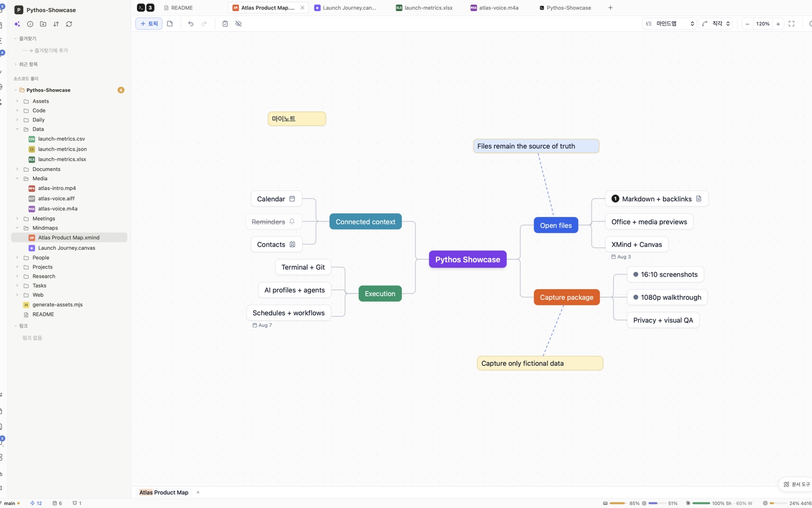Click the 51% blue usage bar

(x=657, y=503)
